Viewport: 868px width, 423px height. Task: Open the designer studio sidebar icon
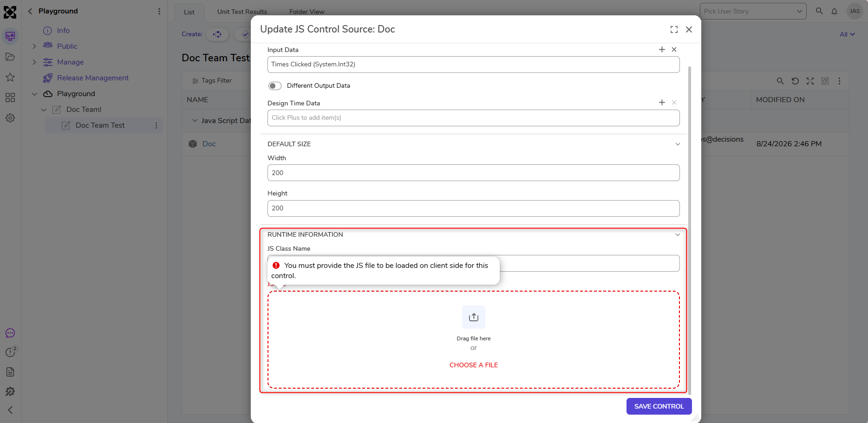[x=10, y=36]
